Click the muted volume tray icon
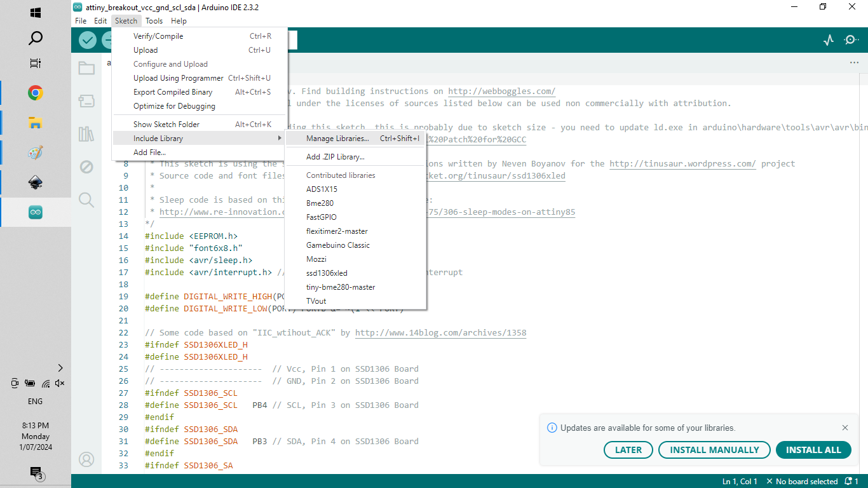This screenshot has width=868, height=488. pyautogui.click(x=60, y=383)
